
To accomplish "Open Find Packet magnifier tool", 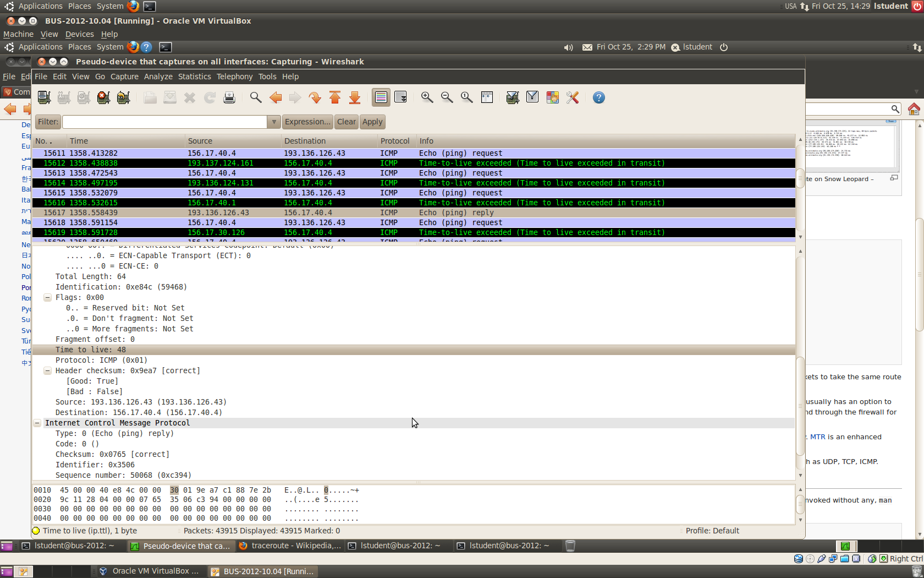I will [x=256, y=98].
